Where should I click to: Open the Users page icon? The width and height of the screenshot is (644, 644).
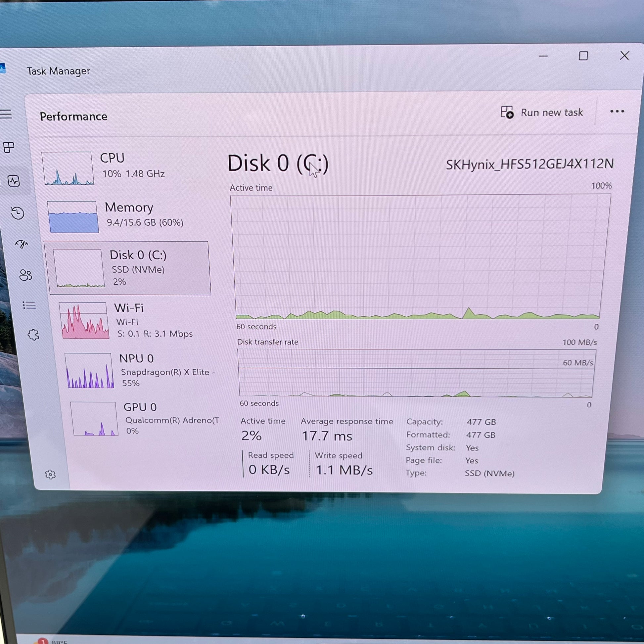coord(25,275)
